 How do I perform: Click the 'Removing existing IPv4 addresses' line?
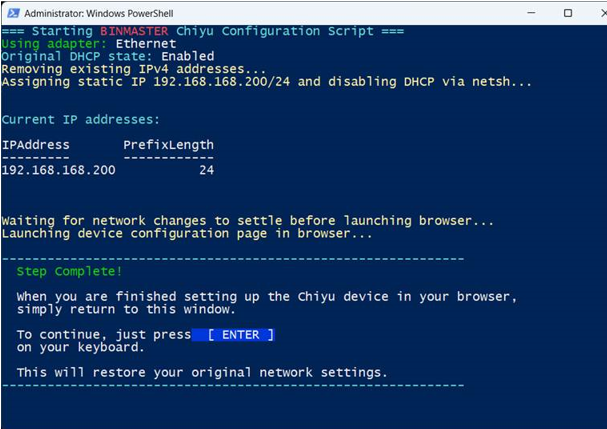click(134, 69)
